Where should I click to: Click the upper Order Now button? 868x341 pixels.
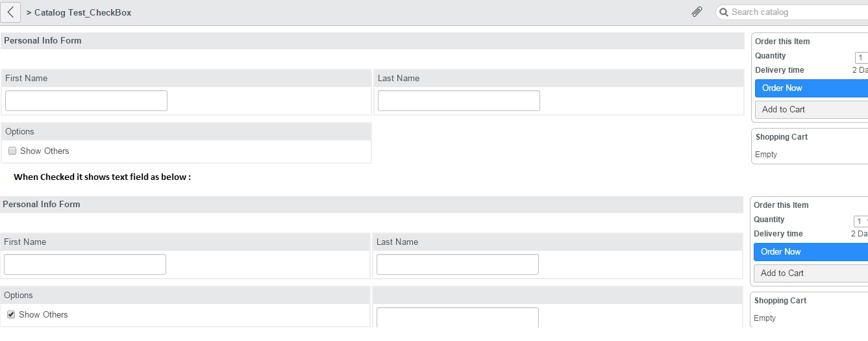coord(812,88)
